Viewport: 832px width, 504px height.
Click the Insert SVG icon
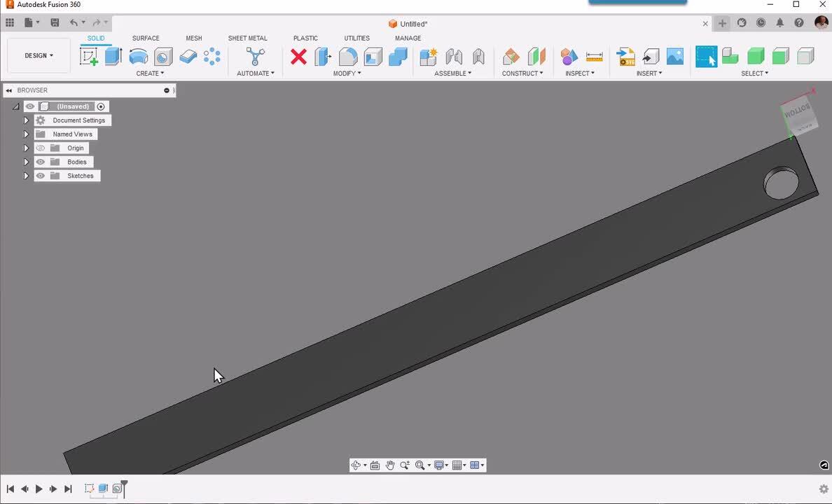click(x=625, y=57)
